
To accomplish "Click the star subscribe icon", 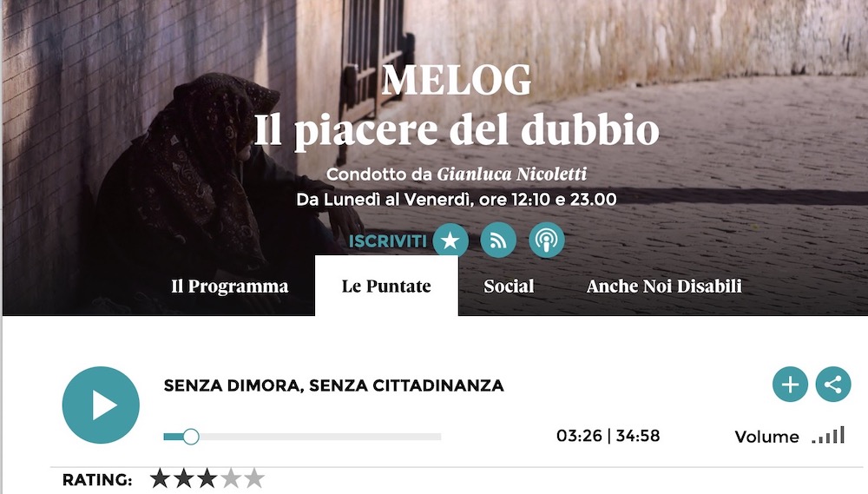I will [x=450, y=240].
